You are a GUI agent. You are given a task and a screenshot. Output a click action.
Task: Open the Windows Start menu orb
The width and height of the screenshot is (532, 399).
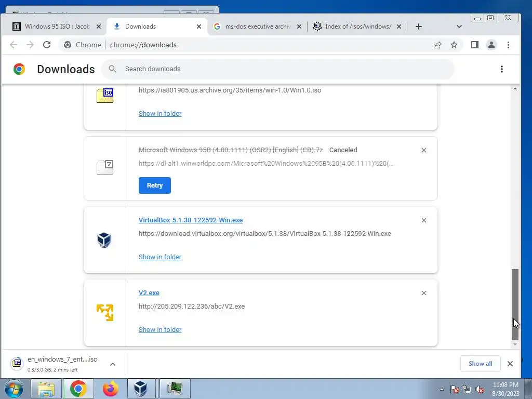[x=14, y=389]
